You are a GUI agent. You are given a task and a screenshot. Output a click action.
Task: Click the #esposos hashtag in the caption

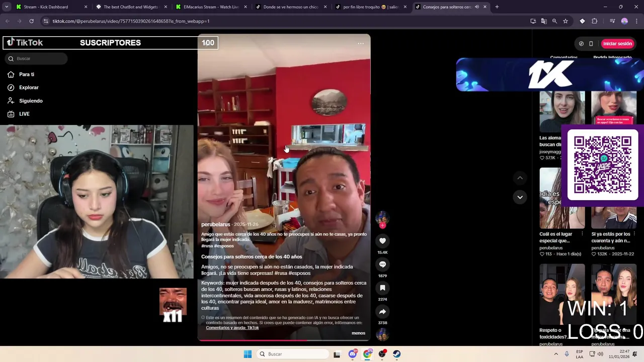click(224, 246)
